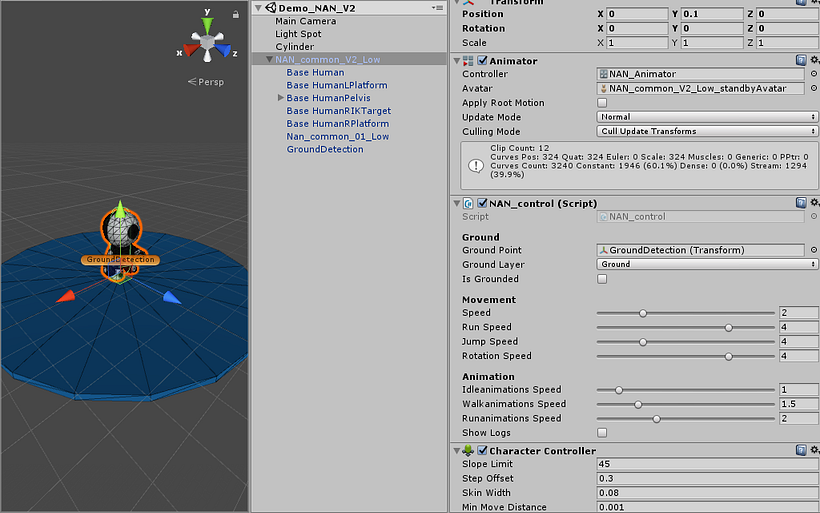Disable the Character Controller checkbox
The width and height of the screenshot is (820, 513).
click(x=483, y=450)
